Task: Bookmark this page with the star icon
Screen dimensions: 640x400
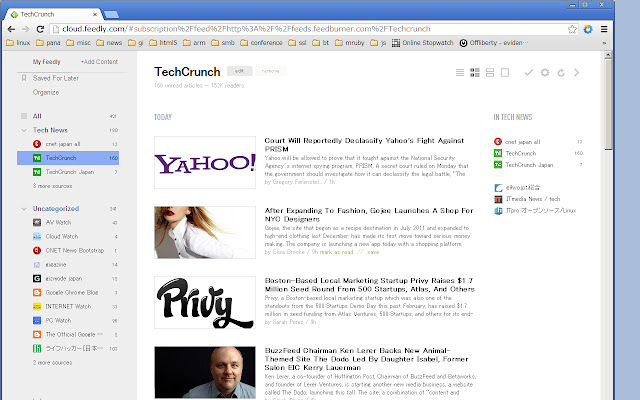Action: (x=572, y=29)
